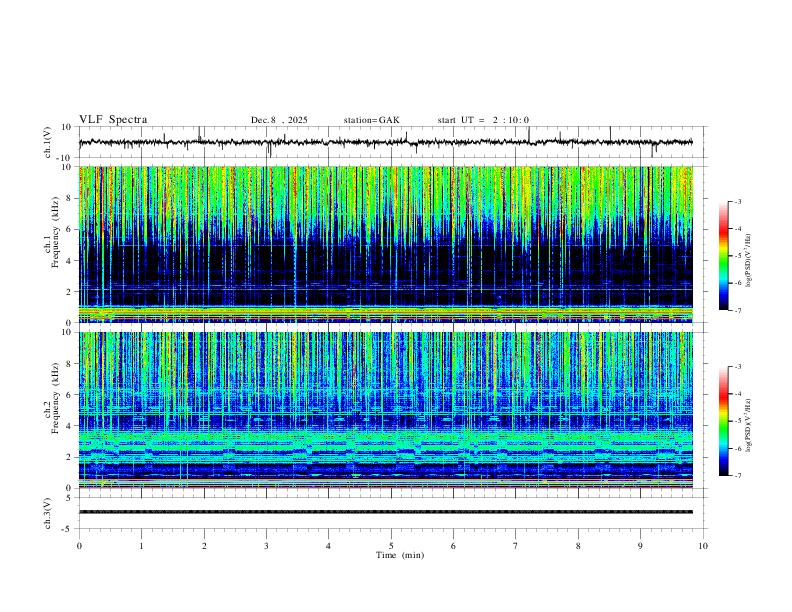Click time axis tick label '9'
This screenshot has height=612, width=792.
640,546
